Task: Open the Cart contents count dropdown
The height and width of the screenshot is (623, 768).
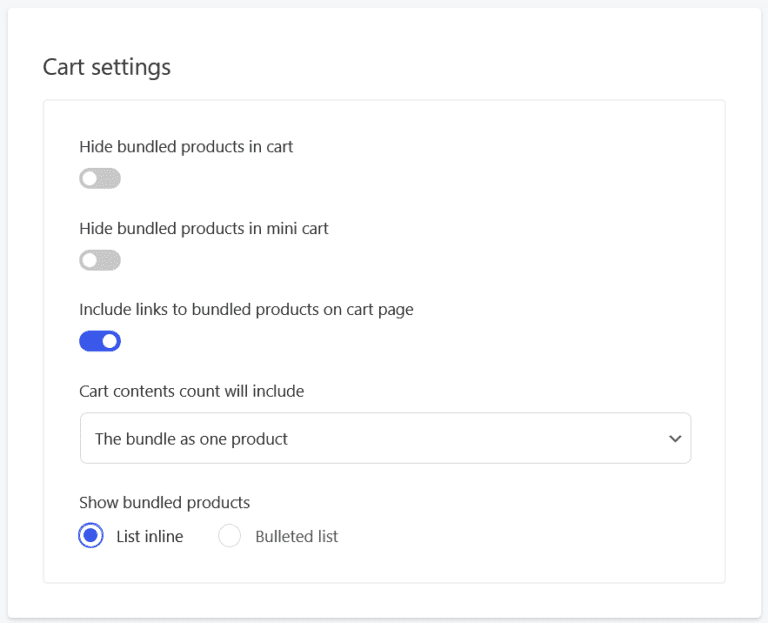Action: pyautogui.click(x=385, y=438)
